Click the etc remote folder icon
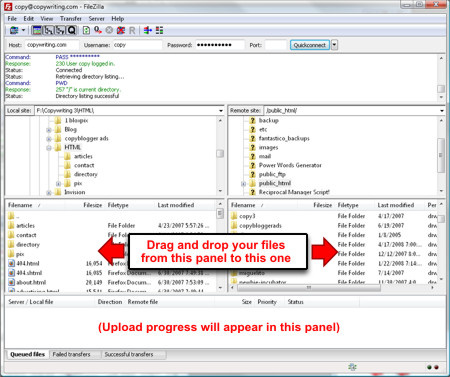Screen dimensions: 450x377 pos(252,129)
